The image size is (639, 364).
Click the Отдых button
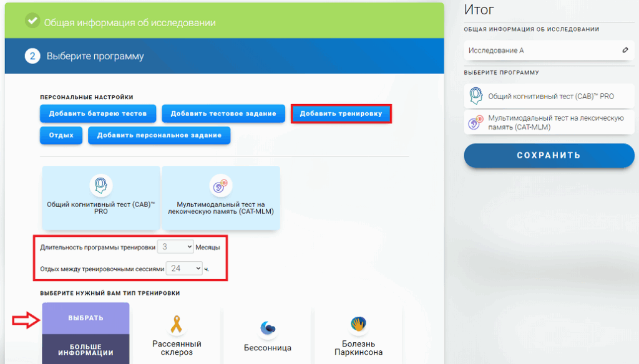pos(61,135)
